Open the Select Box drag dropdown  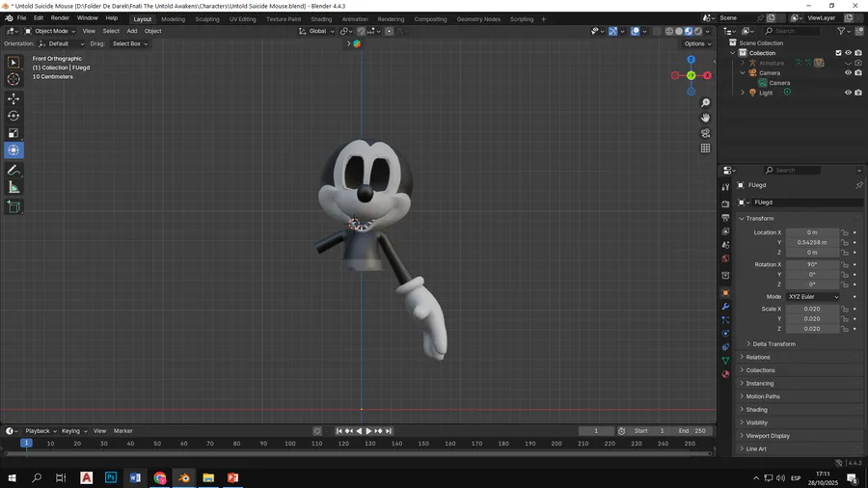coord(129,43)
